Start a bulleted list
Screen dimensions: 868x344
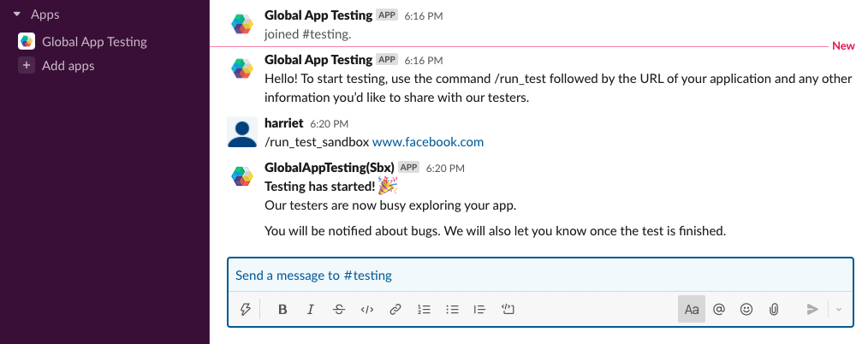pos(452,310)
